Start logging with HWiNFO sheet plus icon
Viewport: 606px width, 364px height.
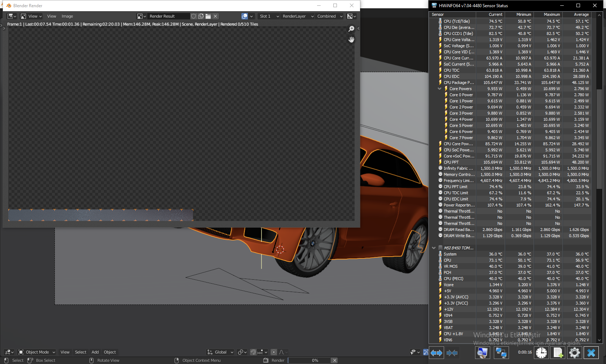tap(558, 352)
